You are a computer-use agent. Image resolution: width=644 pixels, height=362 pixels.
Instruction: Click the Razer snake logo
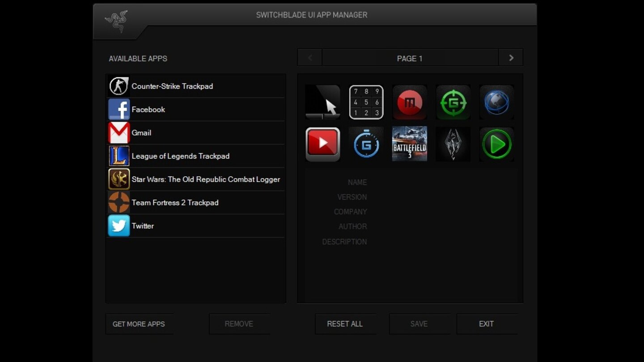(x=116, y=21)
